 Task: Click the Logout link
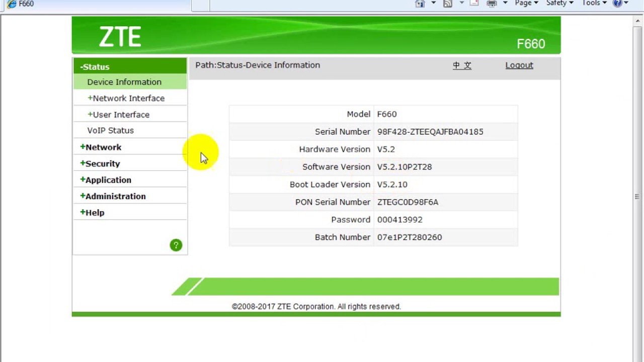pos(519,65)
